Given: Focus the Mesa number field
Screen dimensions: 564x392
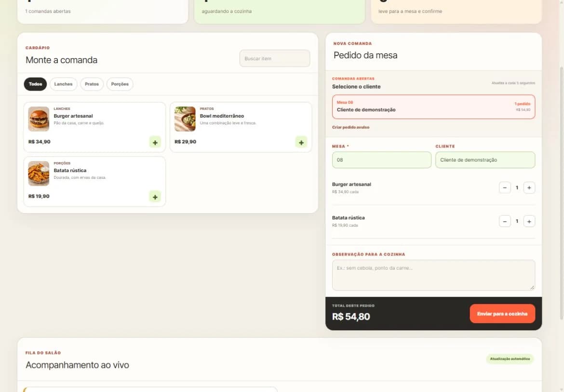Looking at the screenshot, I should (x=382, y=160).
